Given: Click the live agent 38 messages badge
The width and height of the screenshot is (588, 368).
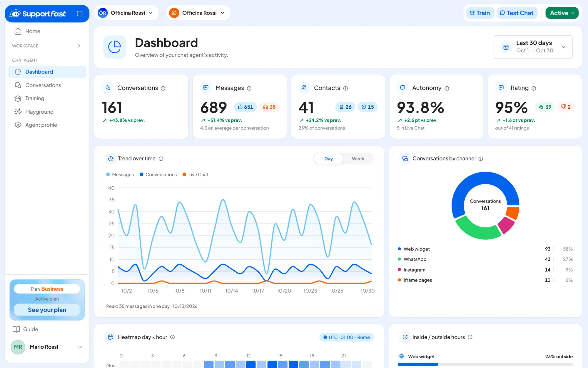Looking at the screenshot, I should click(269, 107).
